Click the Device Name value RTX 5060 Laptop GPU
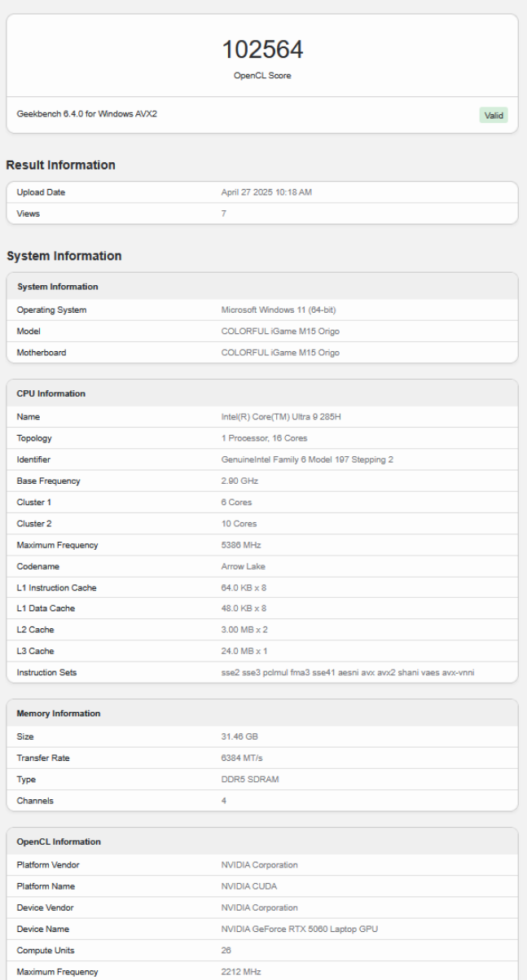 (299, 929)
